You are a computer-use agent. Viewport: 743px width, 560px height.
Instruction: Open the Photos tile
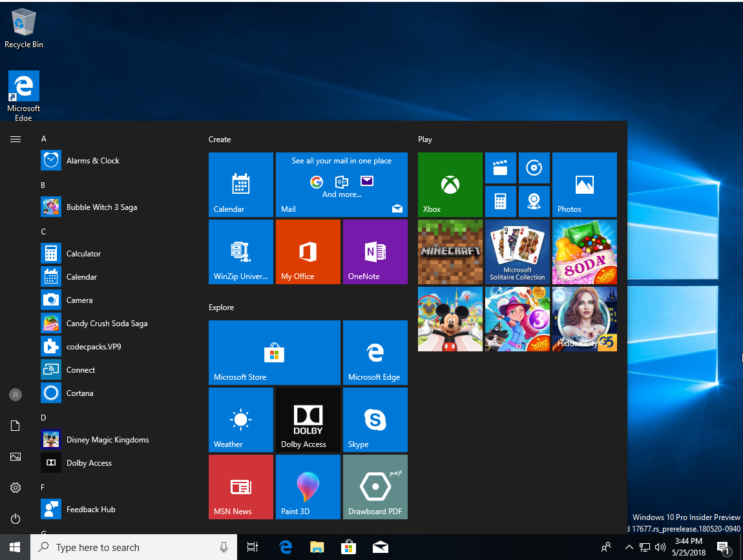[585, 185]
